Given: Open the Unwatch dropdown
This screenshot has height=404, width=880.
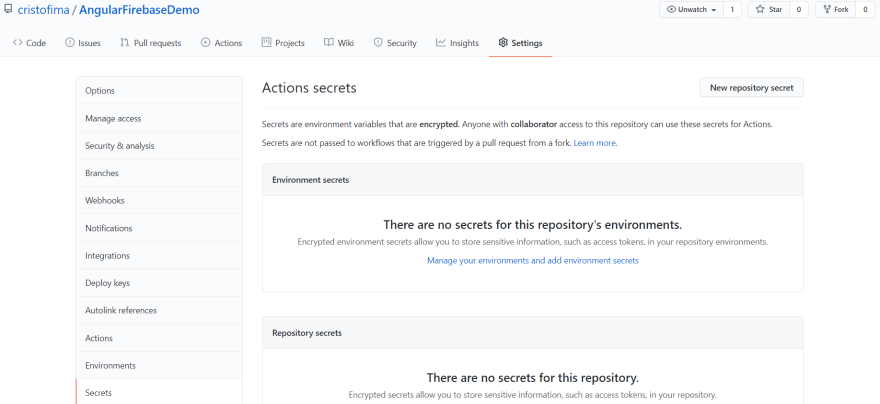Looking at the screenshot, I should coord(691,10).
